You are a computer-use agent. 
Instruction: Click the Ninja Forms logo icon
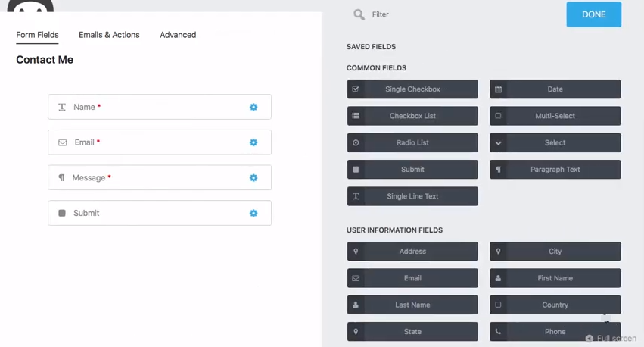point(30,6)
